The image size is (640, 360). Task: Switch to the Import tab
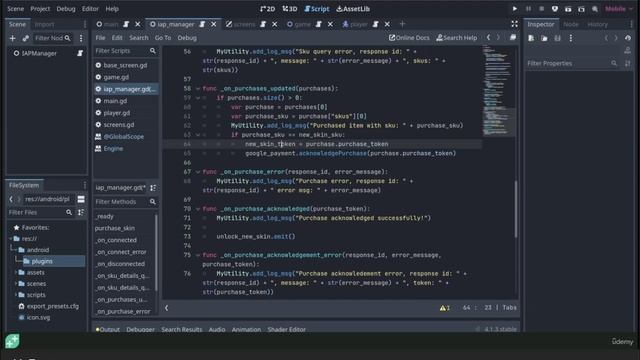pos(44,24)
